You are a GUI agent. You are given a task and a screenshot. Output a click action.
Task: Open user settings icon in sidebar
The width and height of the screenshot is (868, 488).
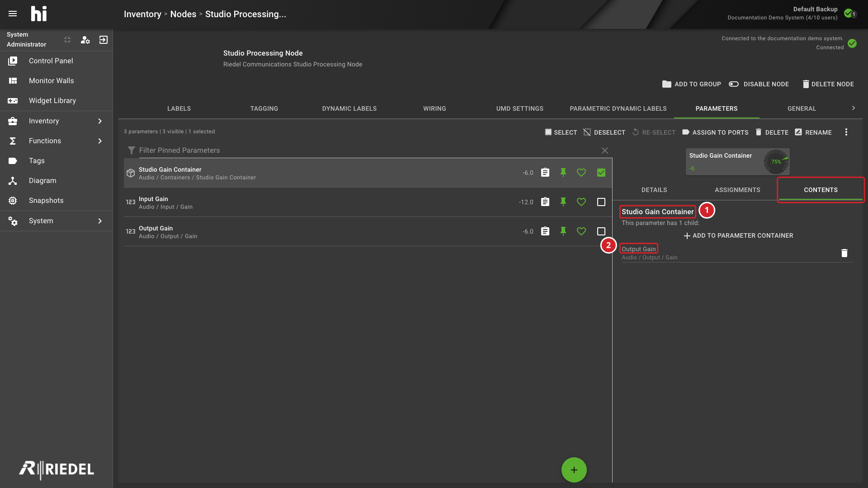click(x=85, y=40)
